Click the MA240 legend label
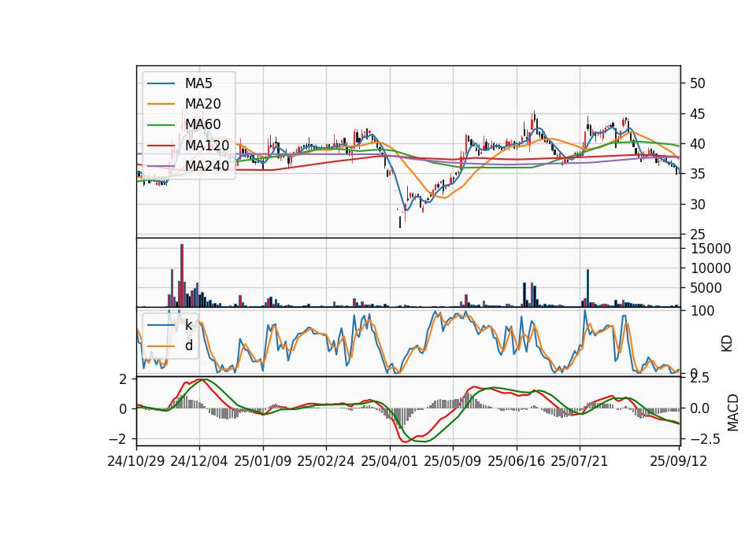 click(207, 166)
